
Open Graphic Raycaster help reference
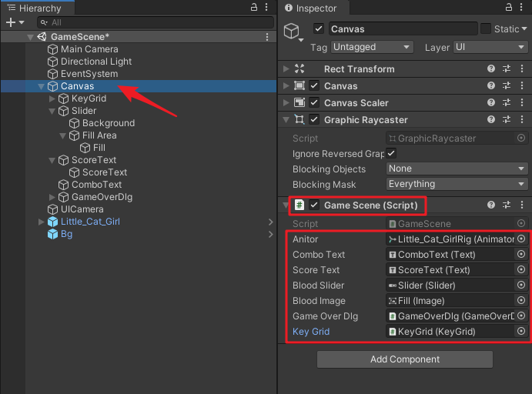491,119
